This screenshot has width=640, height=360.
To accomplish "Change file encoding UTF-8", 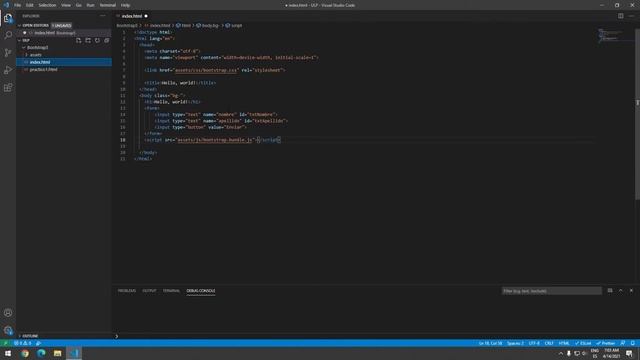I will [x=534, y=343].
